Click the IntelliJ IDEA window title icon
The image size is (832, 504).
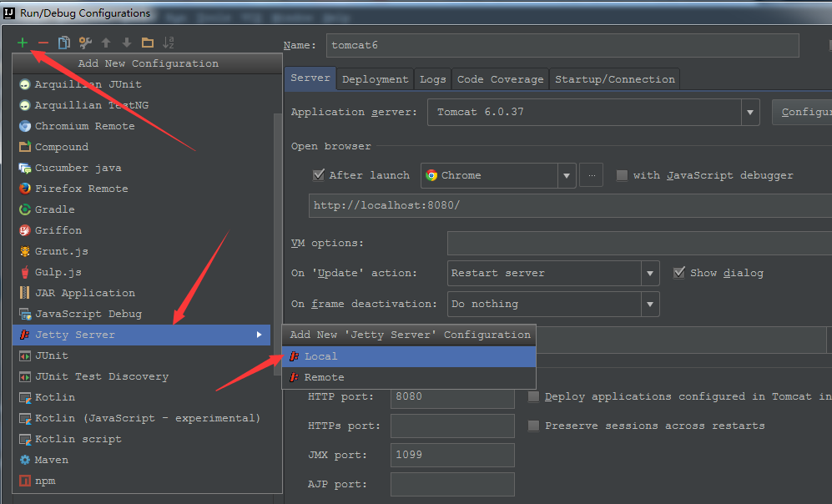9,13
